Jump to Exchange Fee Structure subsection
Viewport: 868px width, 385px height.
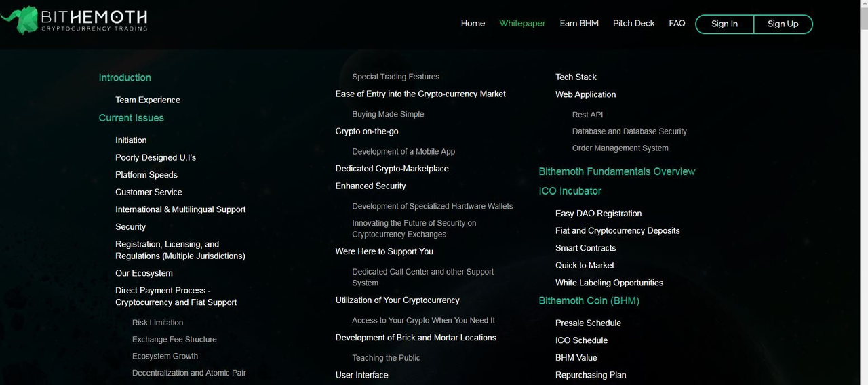click(x=174, y=339)
